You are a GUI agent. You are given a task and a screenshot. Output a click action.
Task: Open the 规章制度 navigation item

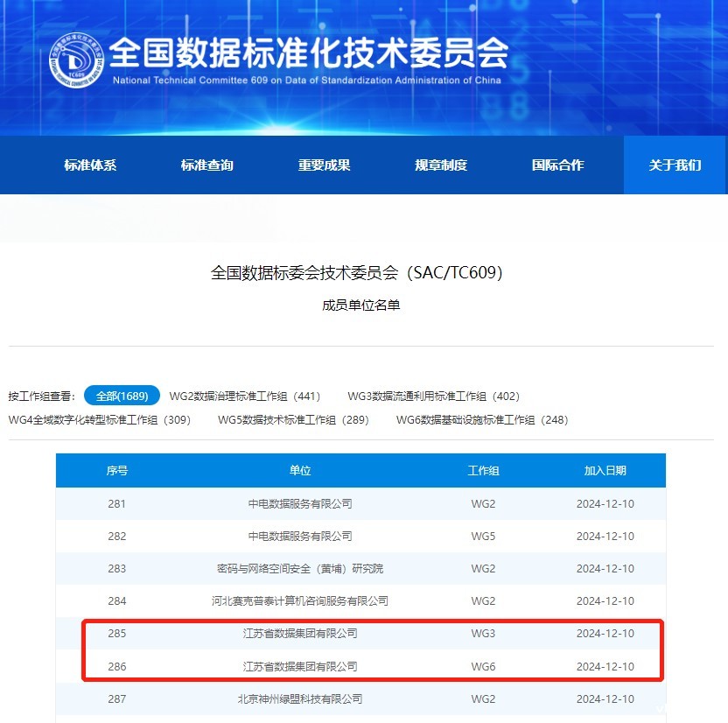[441, 165]
